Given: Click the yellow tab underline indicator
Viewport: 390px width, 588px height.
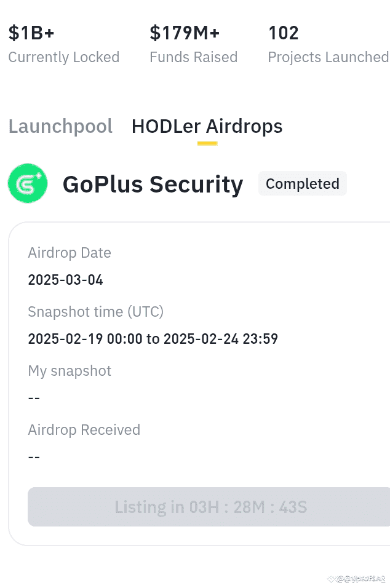Looking at the screenshot, I should click(x=207, y=142).
